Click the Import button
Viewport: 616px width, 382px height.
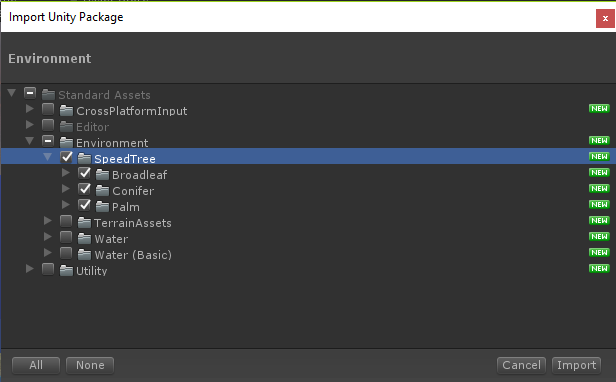(x=576, y=365)
